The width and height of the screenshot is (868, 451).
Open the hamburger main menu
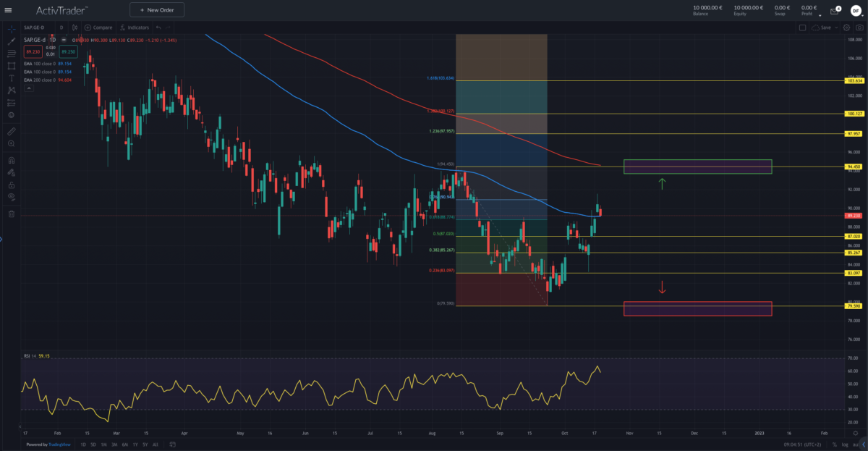pyautogui.click(x=8, y=10)
